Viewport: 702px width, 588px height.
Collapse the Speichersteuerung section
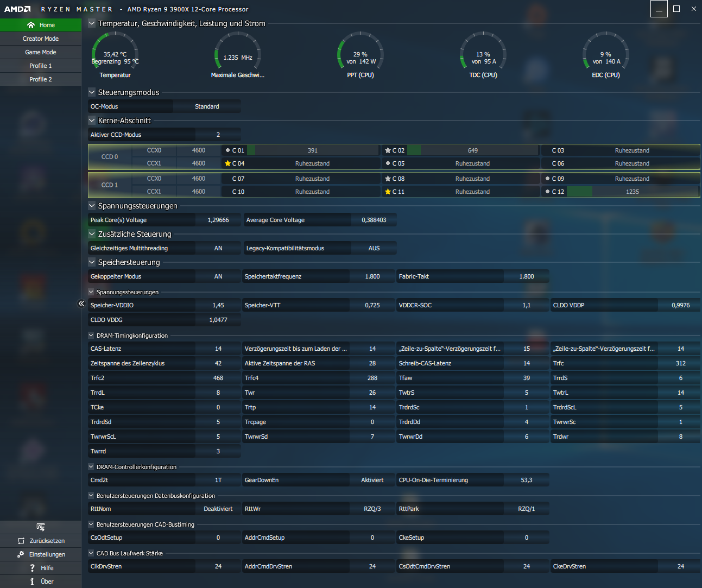tap(92, 262)
